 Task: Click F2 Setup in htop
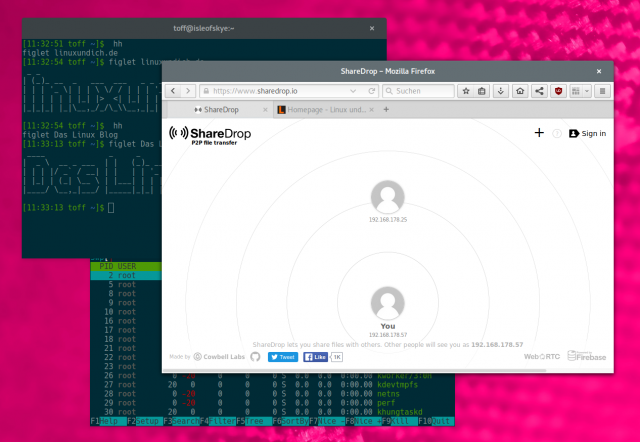pos(145,421)
